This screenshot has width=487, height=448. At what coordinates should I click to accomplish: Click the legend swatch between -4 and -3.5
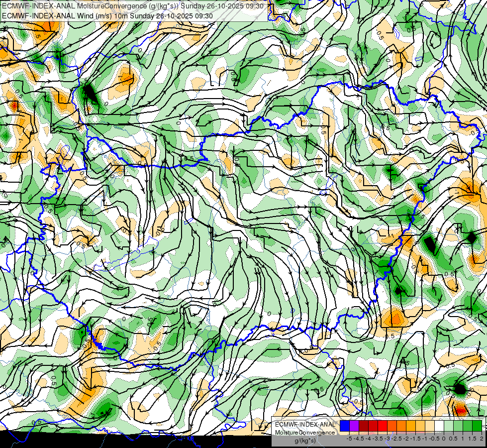point(373,426)
